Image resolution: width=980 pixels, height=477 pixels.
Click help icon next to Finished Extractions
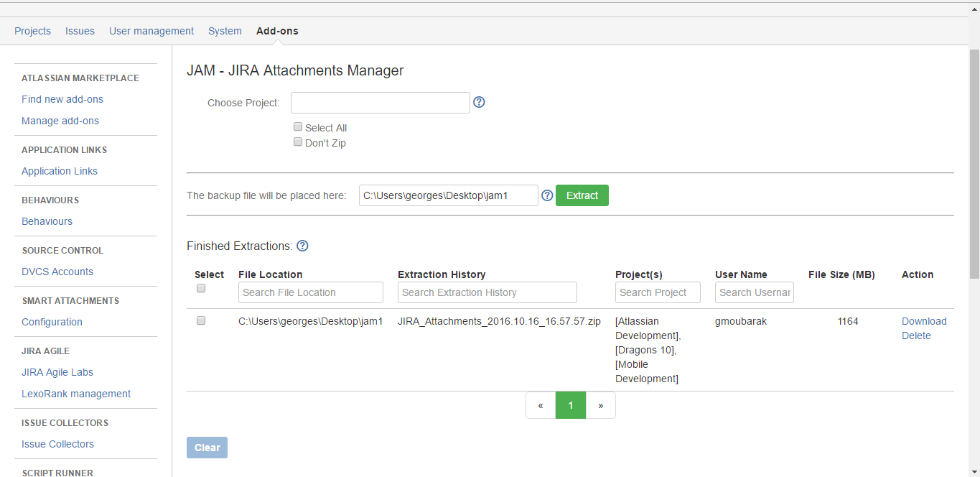pos(302,246)
